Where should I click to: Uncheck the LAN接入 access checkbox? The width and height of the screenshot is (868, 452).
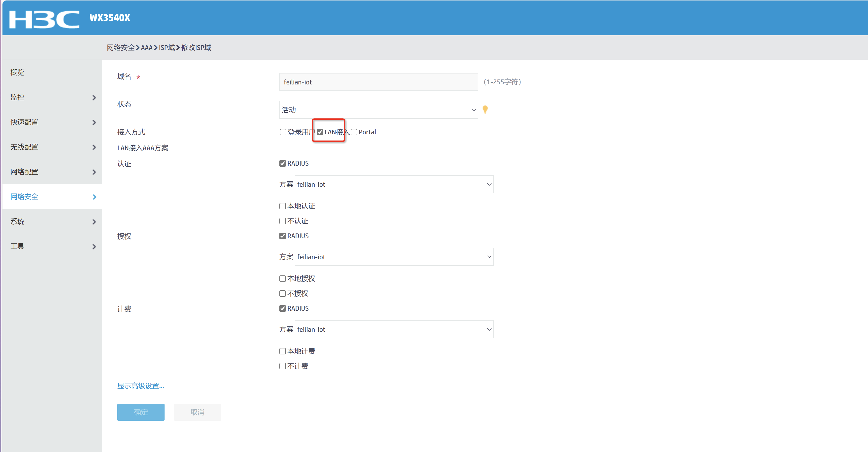[x=320, y=132]
